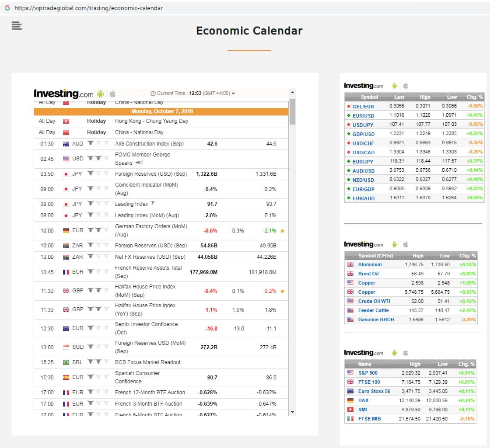Open the EUR/GBP pair link

364,189
